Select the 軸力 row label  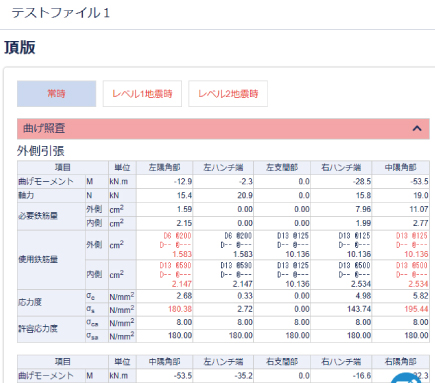(x=26, y=195)
